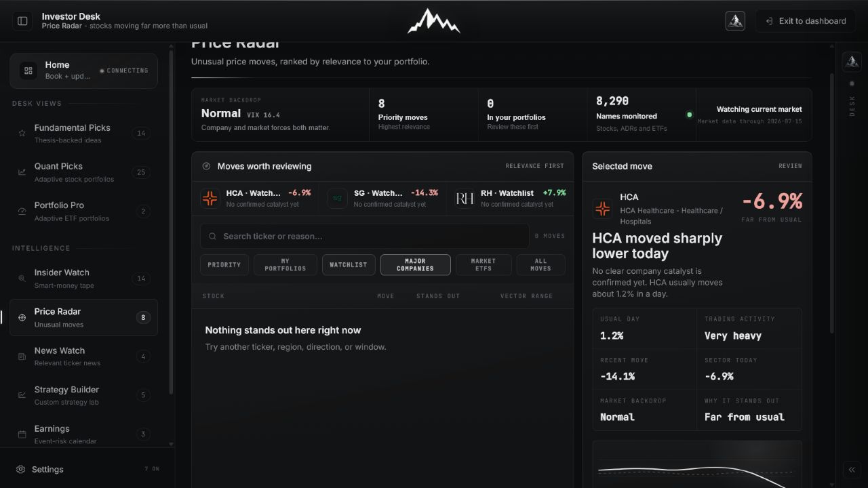
Task: Click the mountain logo in the header
Action: (434, 21)
